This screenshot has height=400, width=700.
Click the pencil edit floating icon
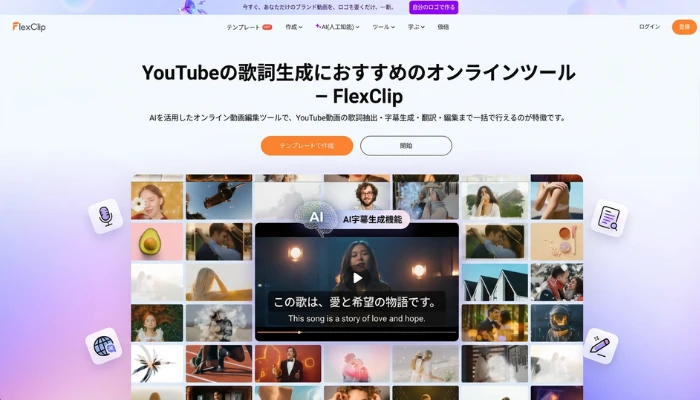[x=600, y=346]
